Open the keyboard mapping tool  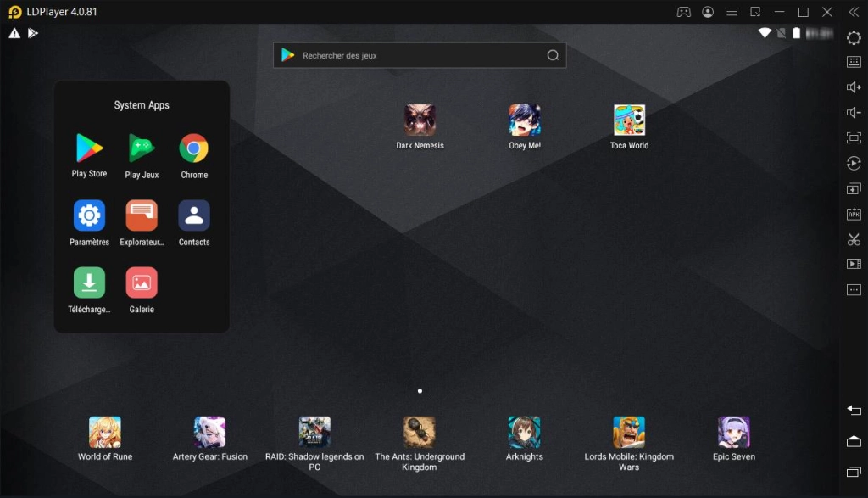[854, 62]
